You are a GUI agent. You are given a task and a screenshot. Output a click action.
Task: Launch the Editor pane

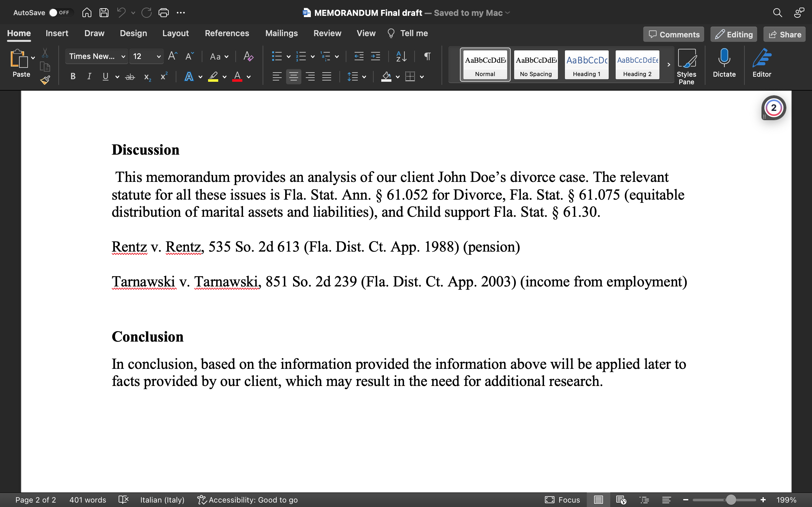click(x=761, y=64)
